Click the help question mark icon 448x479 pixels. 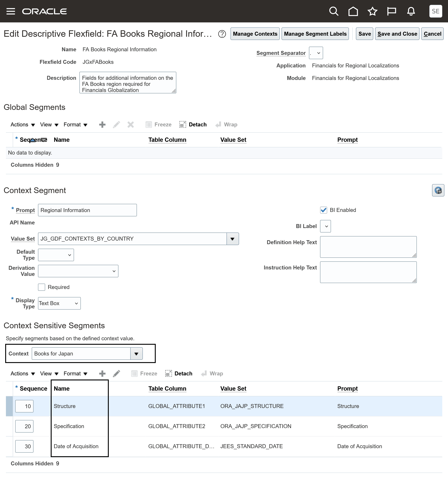pos(222,34)
